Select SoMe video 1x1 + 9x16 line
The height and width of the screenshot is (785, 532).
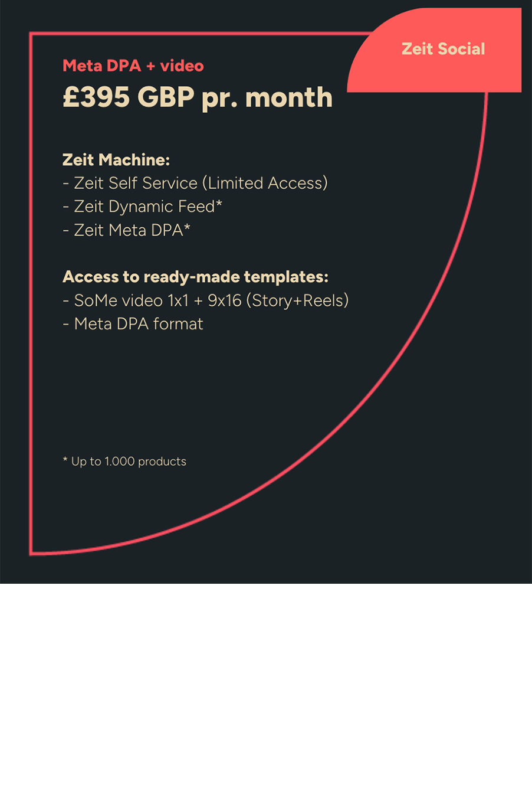click(206, 300)
